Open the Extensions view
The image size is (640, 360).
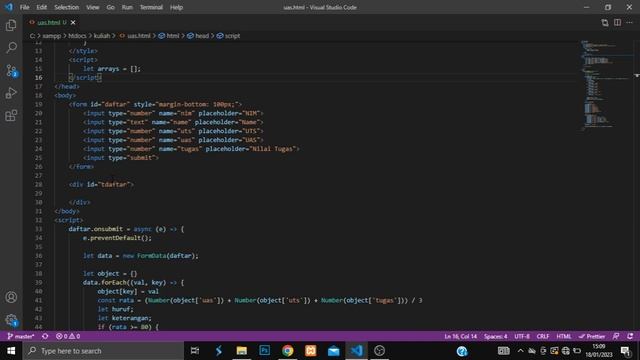tap(11, 116)
